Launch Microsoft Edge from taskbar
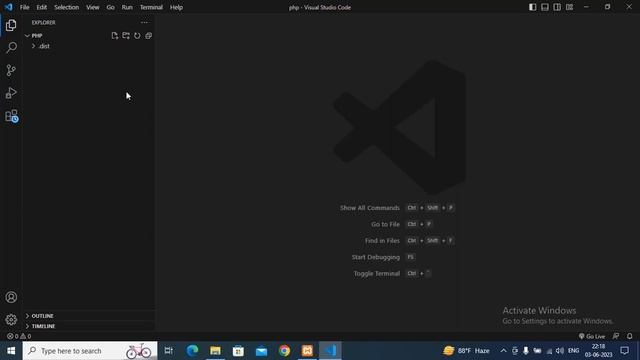 [192, 351]
